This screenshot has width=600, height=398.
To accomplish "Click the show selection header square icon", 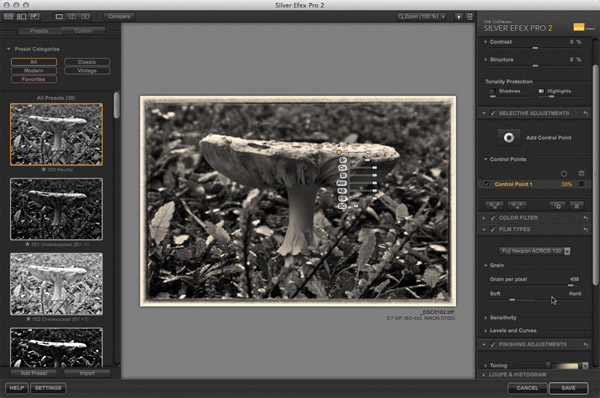I will pos(582,173).
